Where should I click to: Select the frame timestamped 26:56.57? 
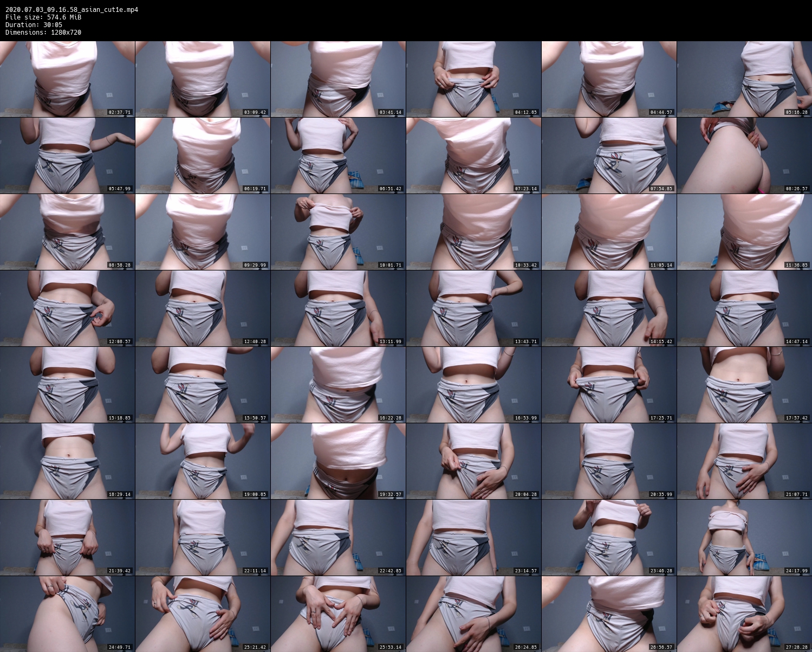click(609, 614)
